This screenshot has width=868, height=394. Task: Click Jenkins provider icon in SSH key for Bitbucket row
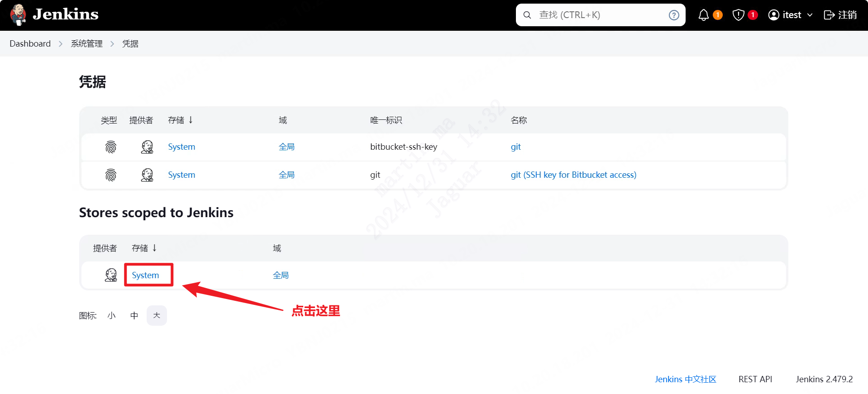pos(147,175)
